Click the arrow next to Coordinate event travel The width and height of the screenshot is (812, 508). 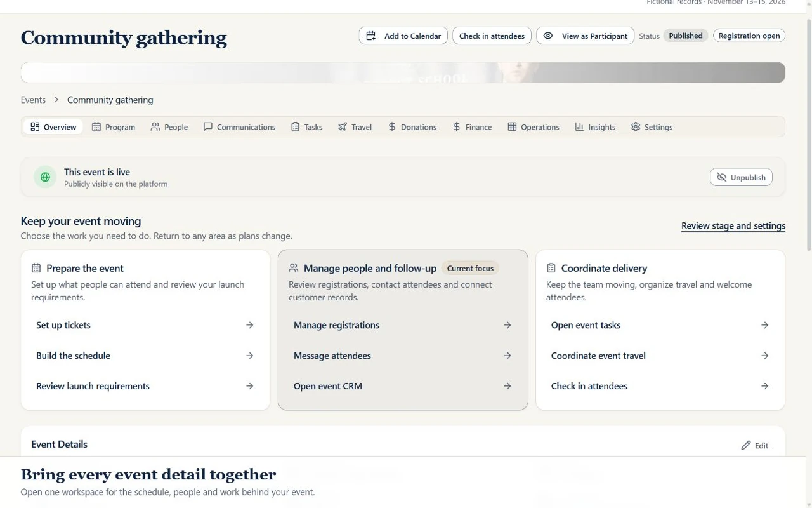765,356
